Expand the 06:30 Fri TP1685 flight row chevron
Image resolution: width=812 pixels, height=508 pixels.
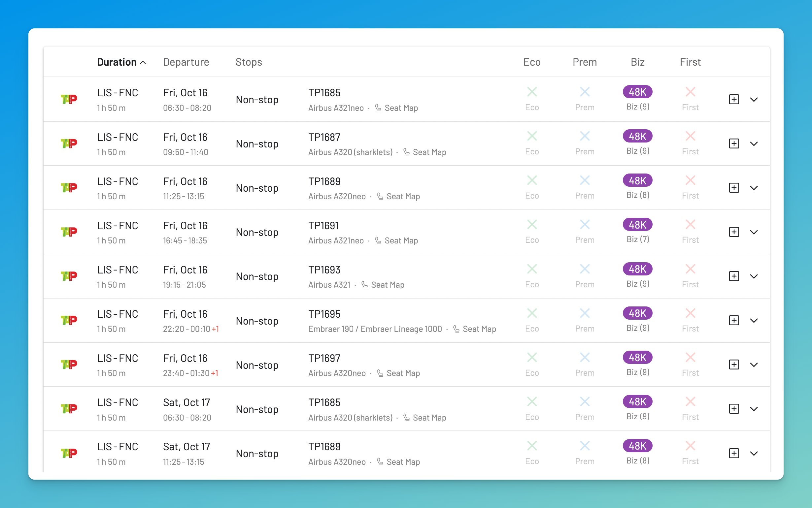[x=754, y=99]
